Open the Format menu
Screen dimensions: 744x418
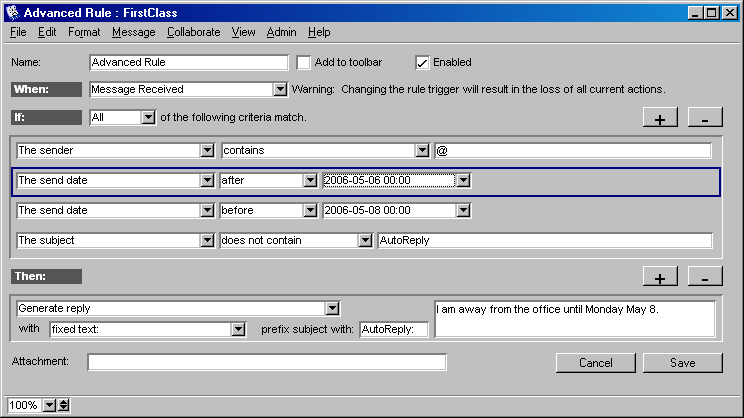[84, 32]
